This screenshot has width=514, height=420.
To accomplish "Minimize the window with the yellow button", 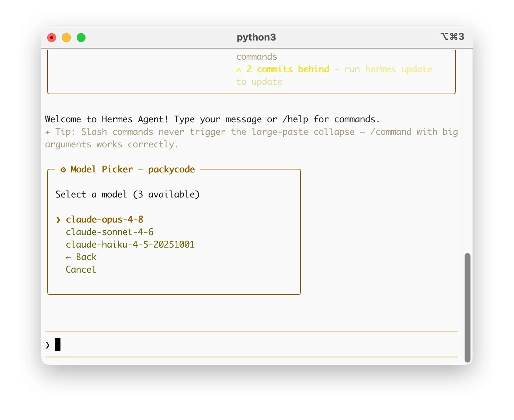I will [x=66, y=38].
